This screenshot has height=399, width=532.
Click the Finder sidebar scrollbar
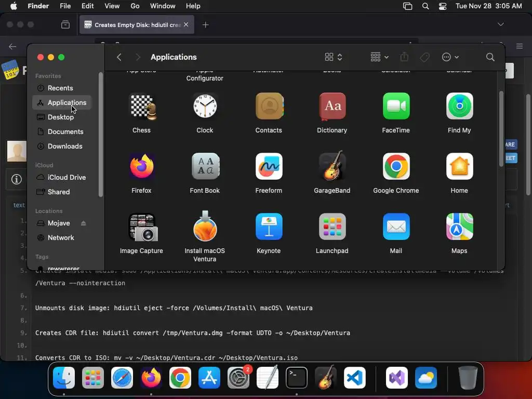[100, 135]
